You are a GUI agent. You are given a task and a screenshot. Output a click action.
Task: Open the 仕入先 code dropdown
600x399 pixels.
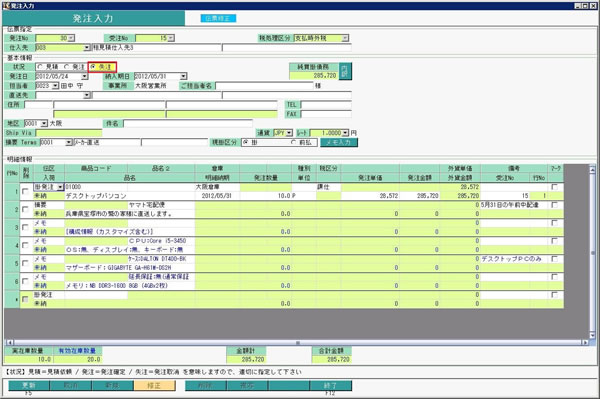click(x=87, y=48)
